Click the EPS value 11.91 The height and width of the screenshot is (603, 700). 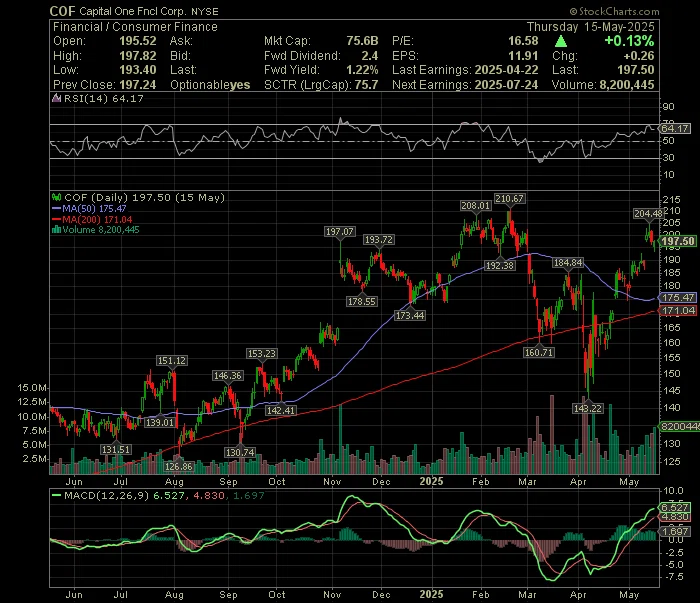(523, 56)
